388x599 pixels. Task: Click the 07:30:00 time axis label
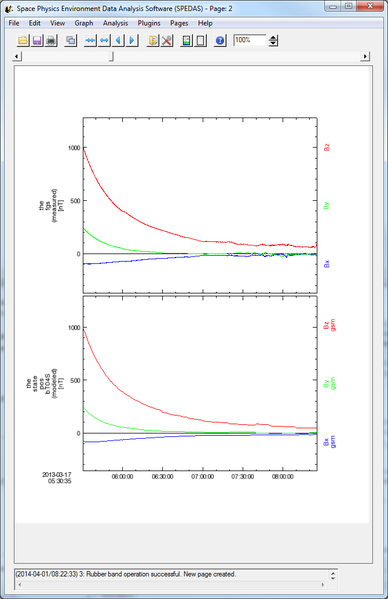[x=243, y=477]
